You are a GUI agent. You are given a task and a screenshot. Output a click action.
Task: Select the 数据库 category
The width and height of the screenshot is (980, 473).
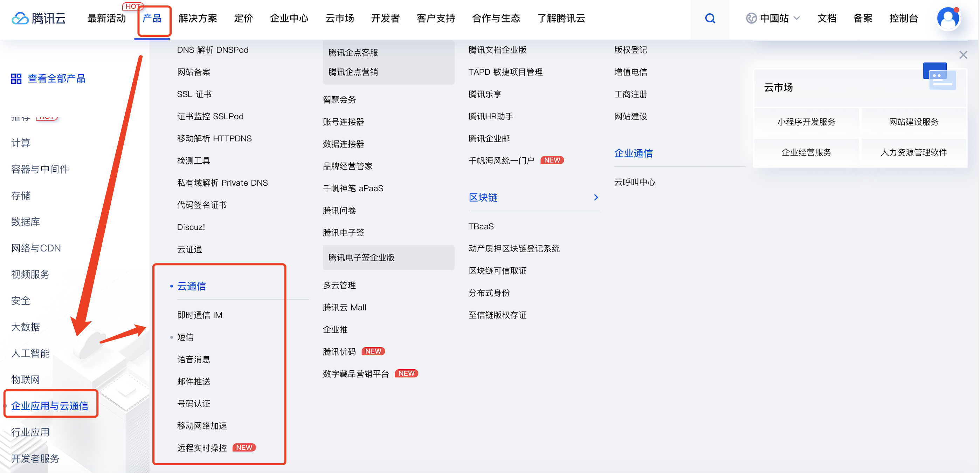[x=26, y=221]
